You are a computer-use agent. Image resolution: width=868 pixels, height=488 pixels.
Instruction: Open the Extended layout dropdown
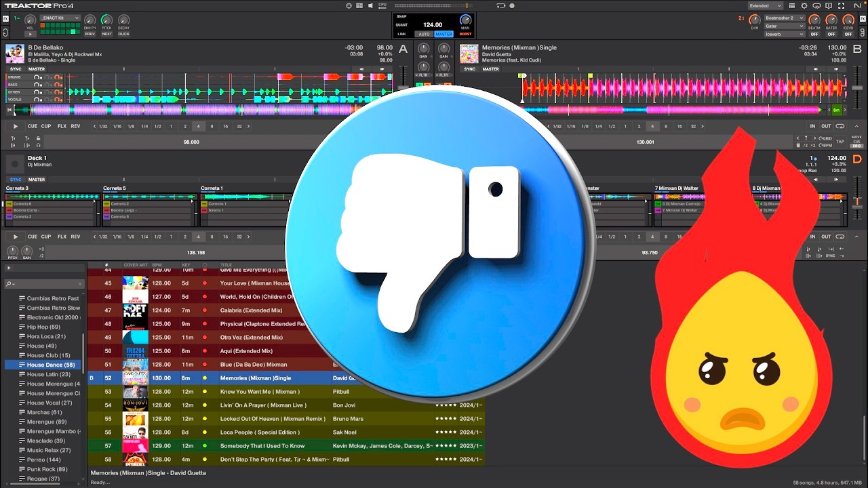pos(766,5)
